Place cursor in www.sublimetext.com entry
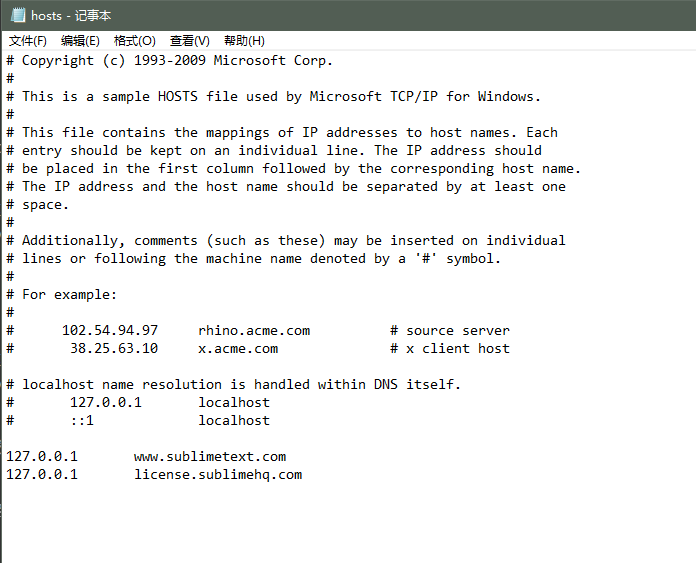 point(210,456)
